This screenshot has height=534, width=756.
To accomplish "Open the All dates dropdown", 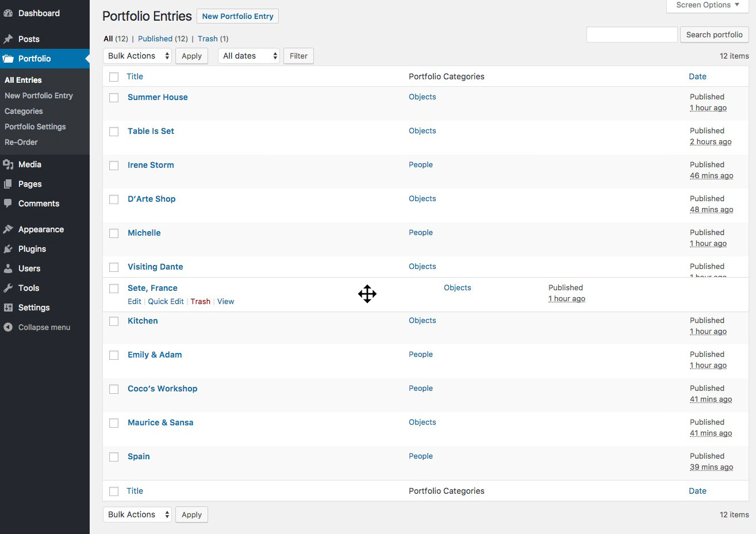I will tap(249, 56).
